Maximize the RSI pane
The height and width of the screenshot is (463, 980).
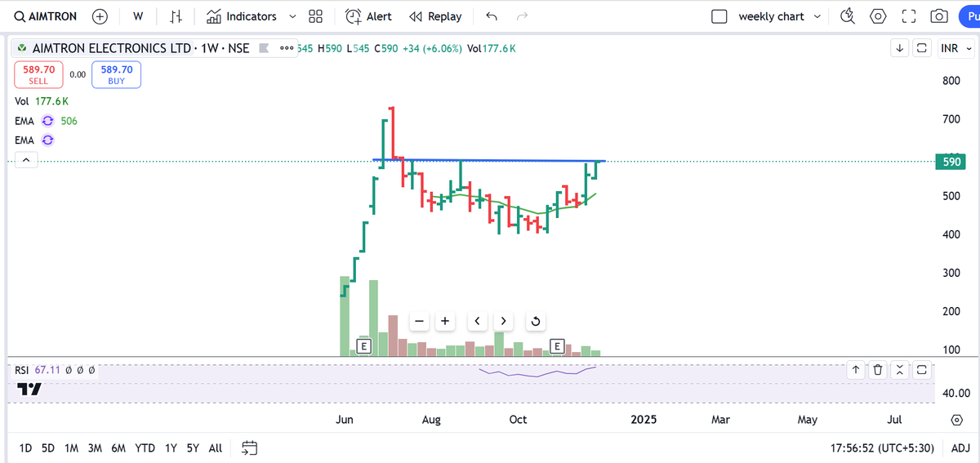(x=922, y=370)
